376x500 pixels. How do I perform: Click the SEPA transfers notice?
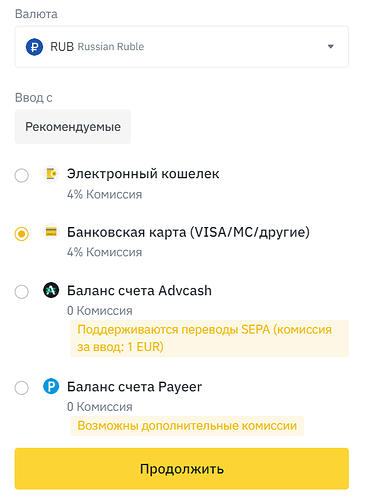[210, 338]
